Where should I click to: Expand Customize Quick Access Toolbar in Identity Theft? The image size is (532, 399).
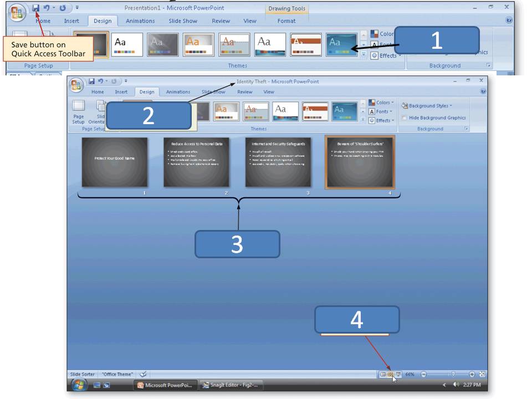click(126, 81)
